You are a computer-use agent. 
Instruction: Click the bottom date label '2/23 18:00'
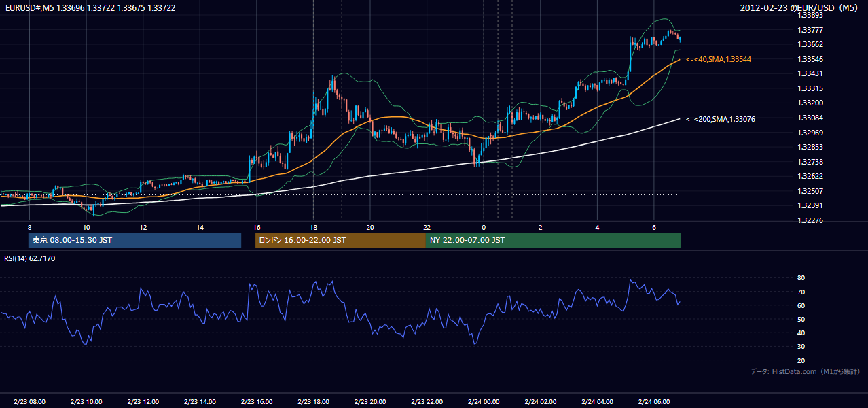[313, 402]
